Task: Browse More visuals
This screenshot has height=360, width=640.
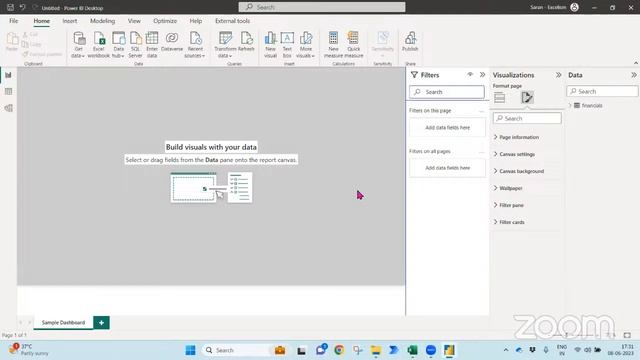Action: pos(305,45)
